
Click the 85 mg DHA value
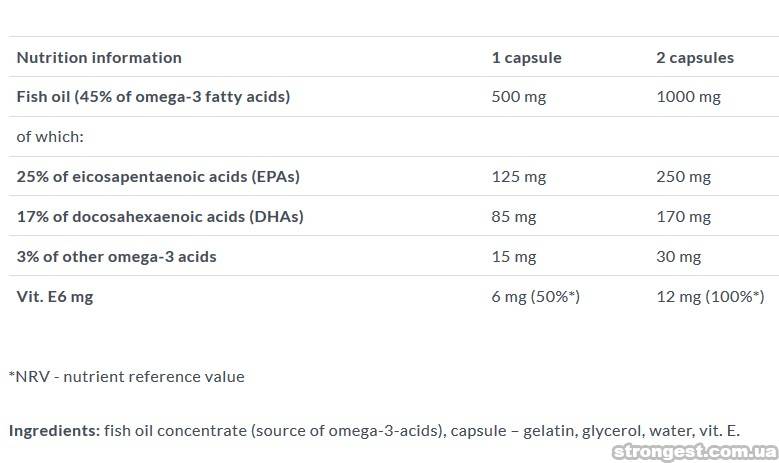514,216
